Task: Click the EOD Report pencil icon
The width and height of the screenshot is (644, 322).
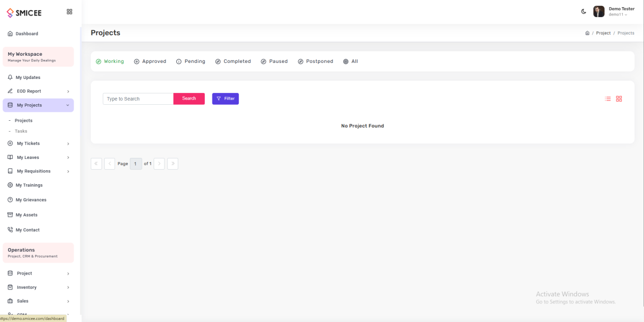Action: 10,91
